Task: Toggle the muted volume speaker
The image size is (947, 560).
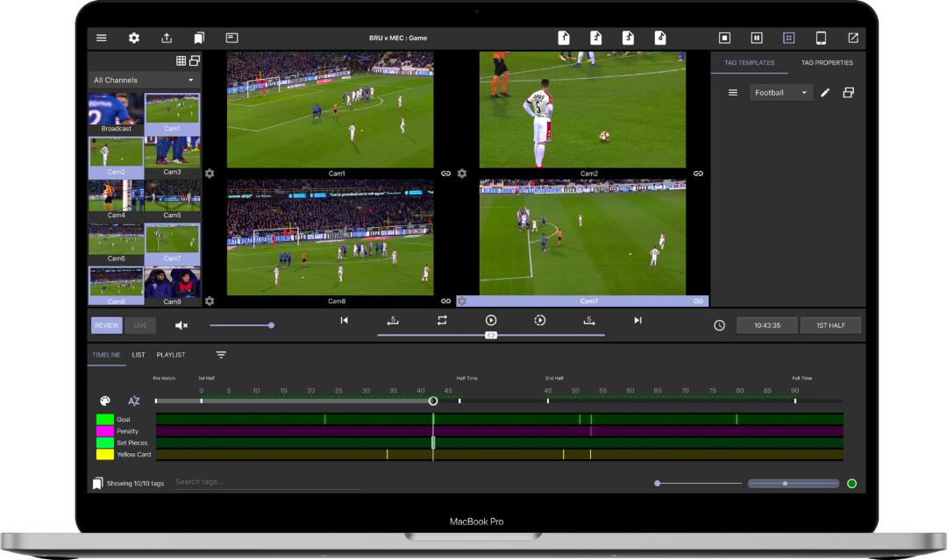Action: click(x=182, y=325)
